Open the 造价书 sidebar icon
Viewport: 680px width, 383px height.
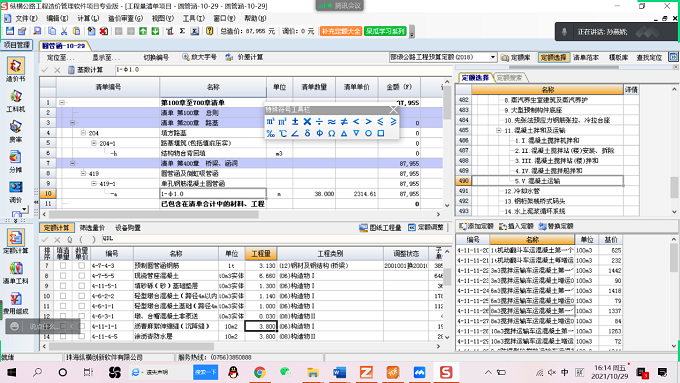(16, 69)
